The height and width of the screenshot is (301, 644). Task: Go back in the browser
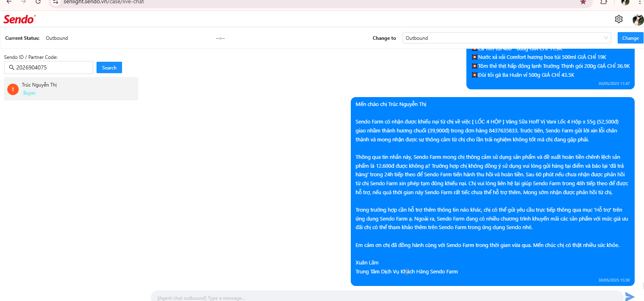click(x=9, y=2)
